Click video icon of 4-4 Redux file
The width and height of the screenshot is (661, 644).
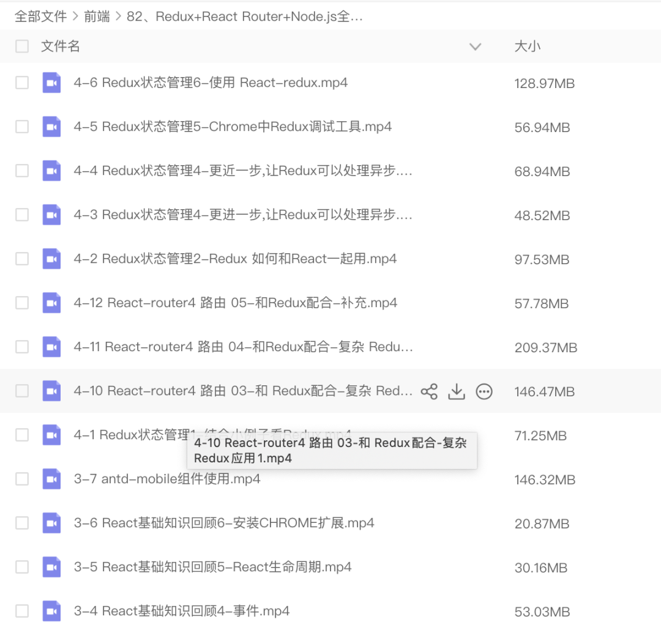[x=51, y=171]
